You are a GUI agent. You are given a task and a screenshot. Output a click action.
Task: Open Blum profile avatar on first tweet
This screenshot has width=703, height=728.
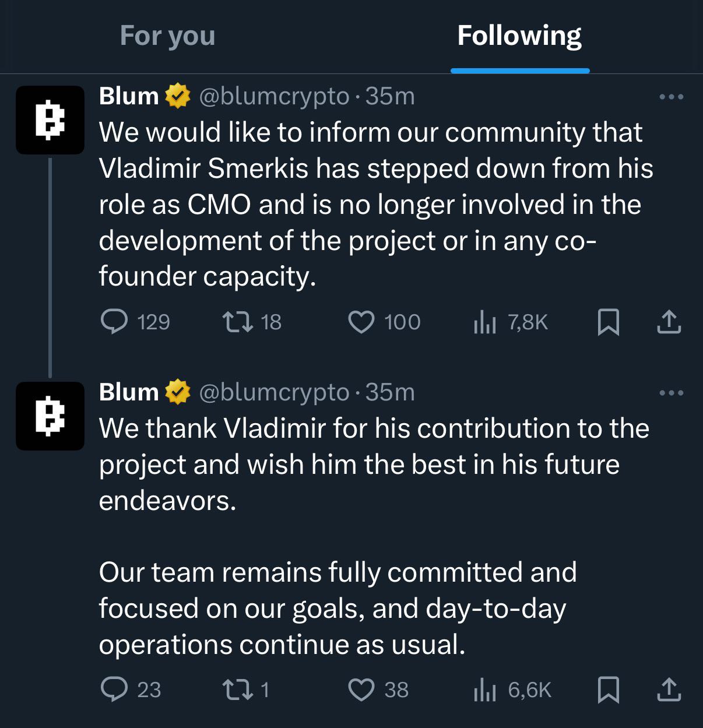(50, 120)
